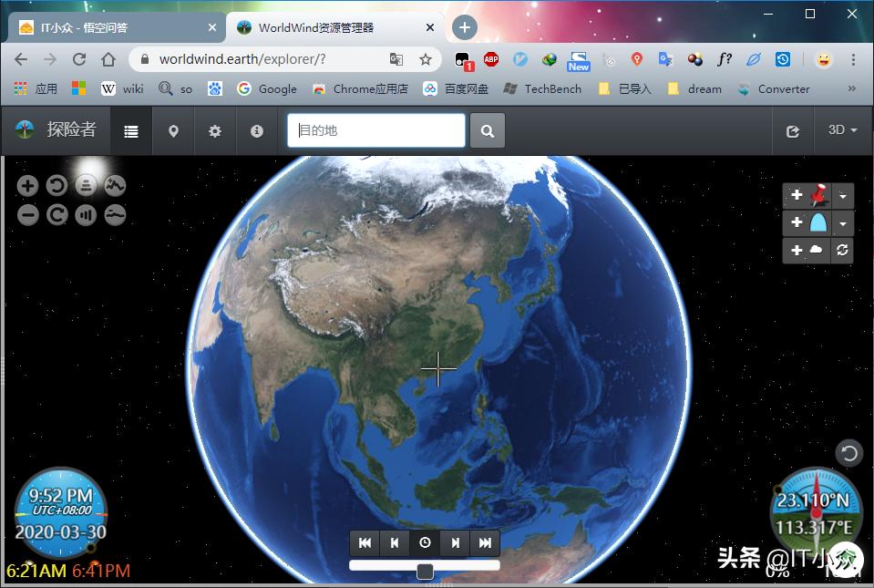Open the 3D projection dropdown
Image resolution: width=874 pixels, height=588 pixels.
coord(842,130)
